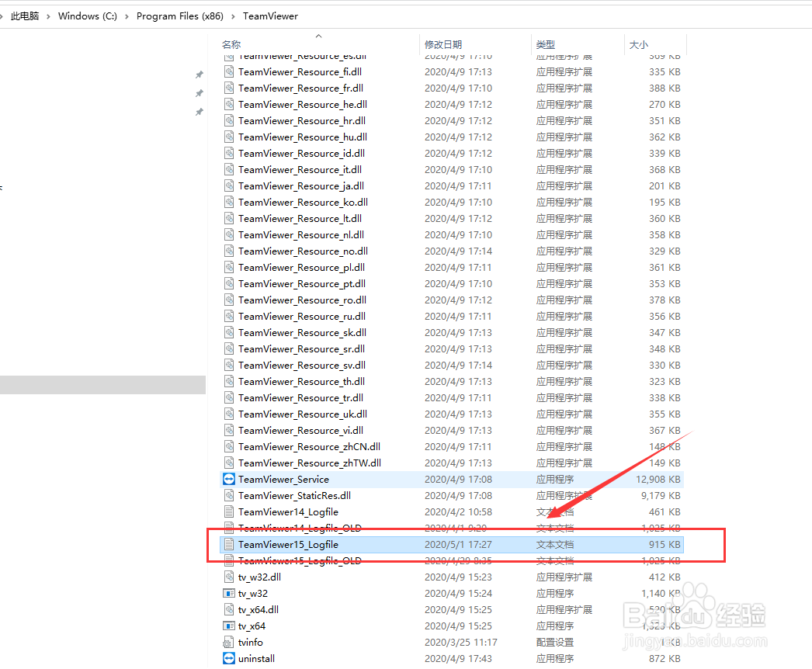Screen dimensions: 812x669
Task: Click the 9,179 KB size value
Action: 661,495
